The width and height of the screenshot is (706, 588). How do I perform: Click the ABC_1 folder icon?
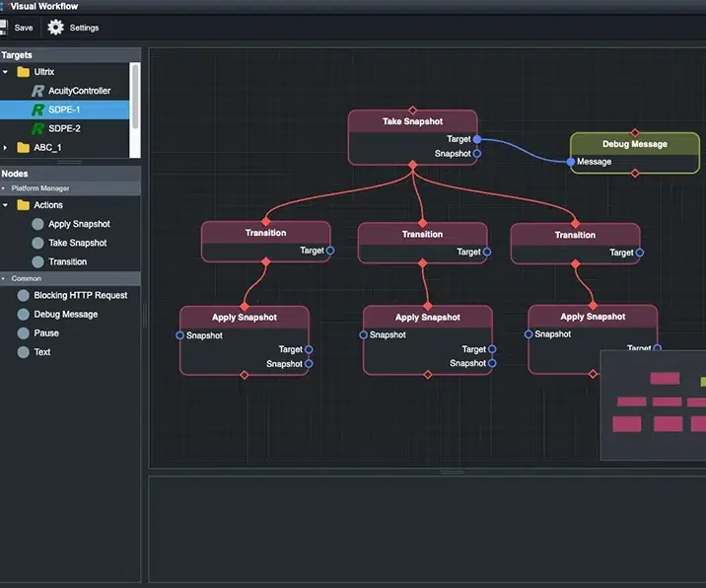coord(24,148)
